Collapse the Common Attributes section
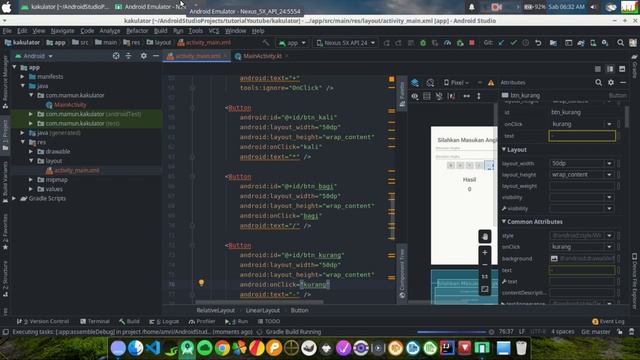Screen dimensions: 640x360 [x=504, y=222]
